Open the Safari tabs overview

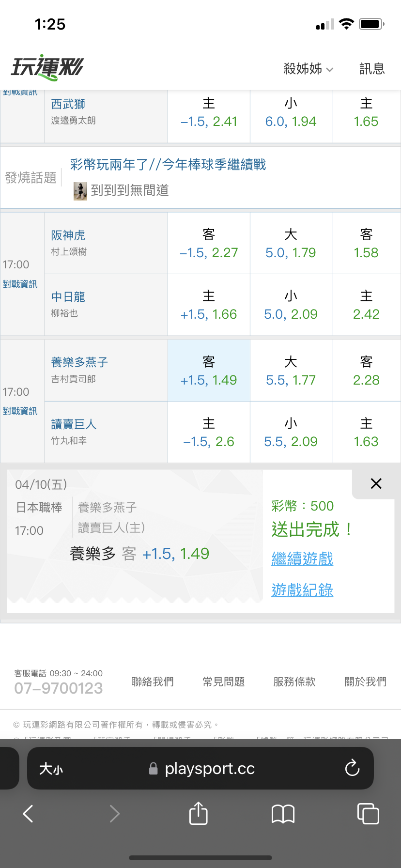point(368,813)
